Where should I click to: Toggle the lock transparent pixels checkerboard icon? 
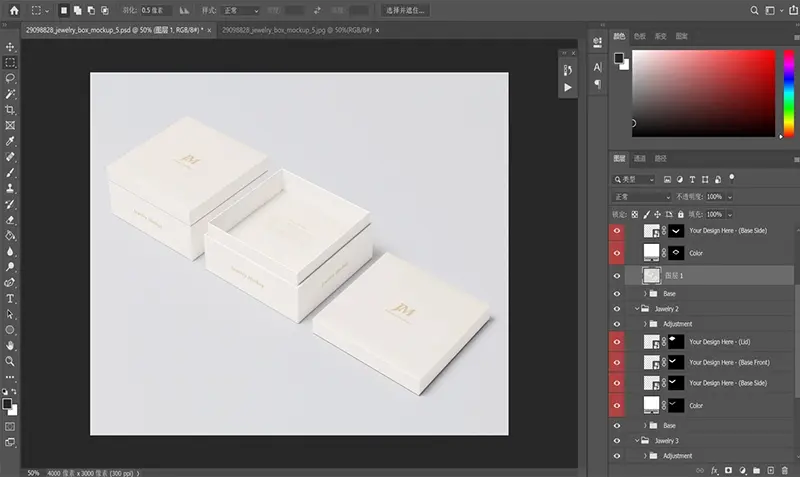coord(635,215)
